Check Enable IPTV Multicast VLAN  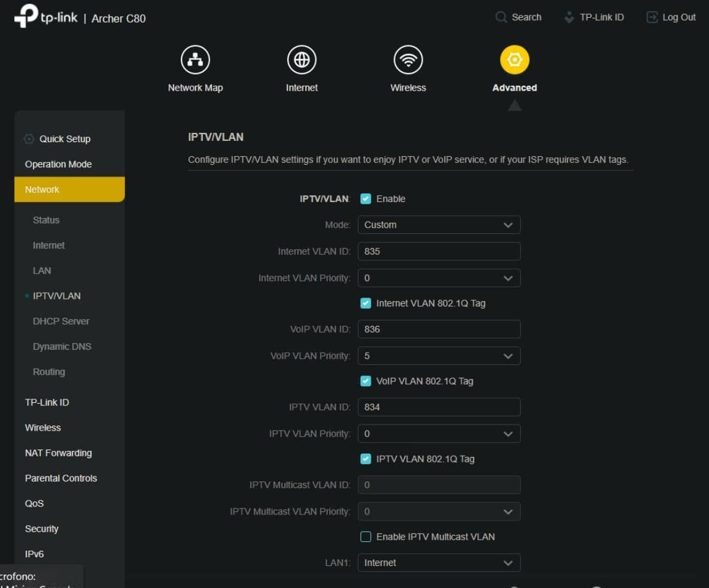(366, 537)
